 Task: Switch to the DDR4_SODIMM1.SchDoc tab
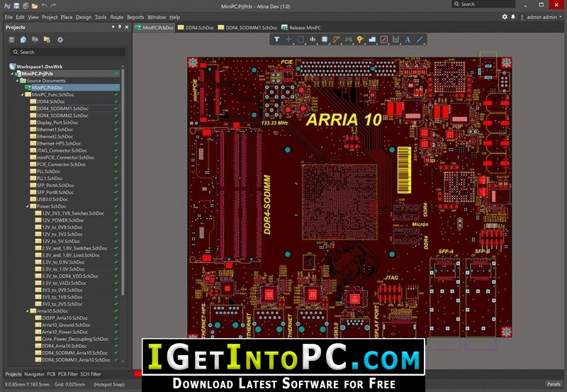coord(247,28)
